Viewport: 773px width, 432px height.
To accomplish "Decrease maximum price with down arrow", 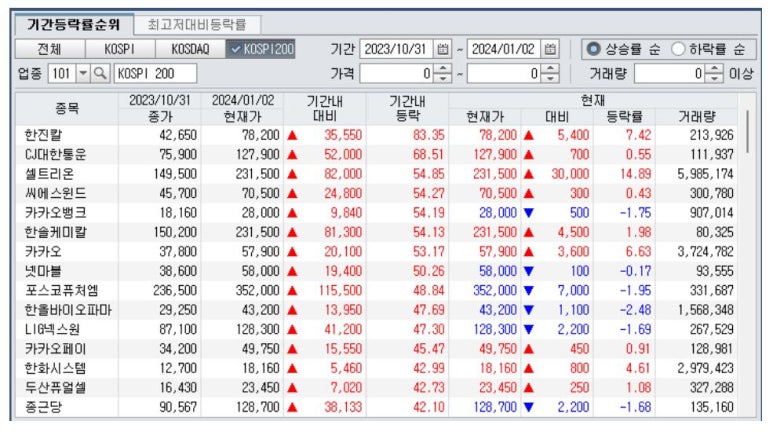I will pyautogui.click(x=551, y=78).
